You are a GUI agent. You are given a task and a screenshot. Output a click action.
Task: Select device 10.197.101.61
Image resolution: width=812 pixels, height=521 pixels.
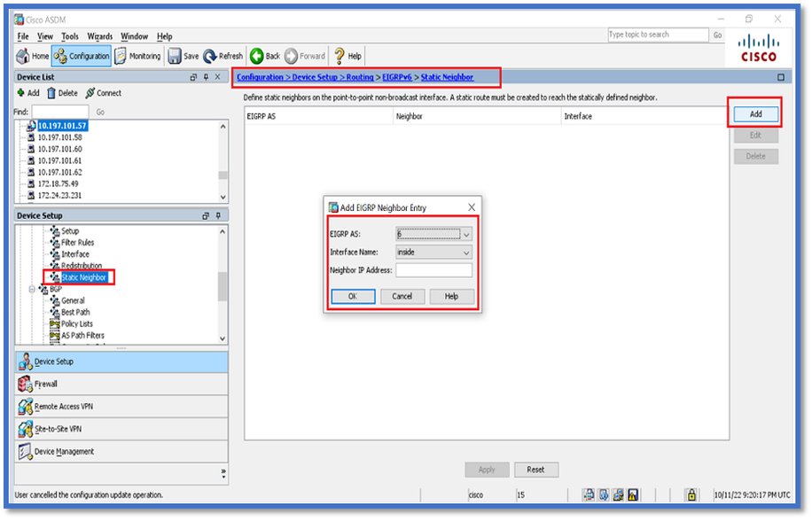60,161
